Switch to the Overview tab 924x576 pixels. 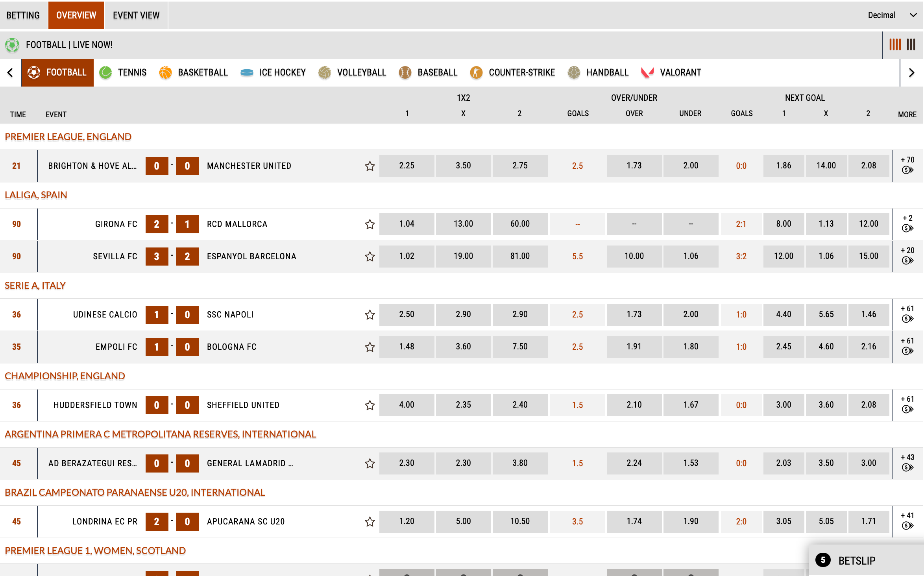[x=76, y=15]
